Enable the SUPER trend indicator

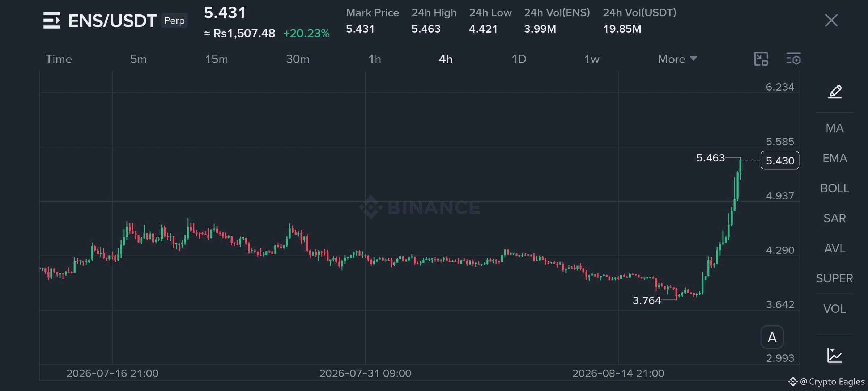click(835, 278)
